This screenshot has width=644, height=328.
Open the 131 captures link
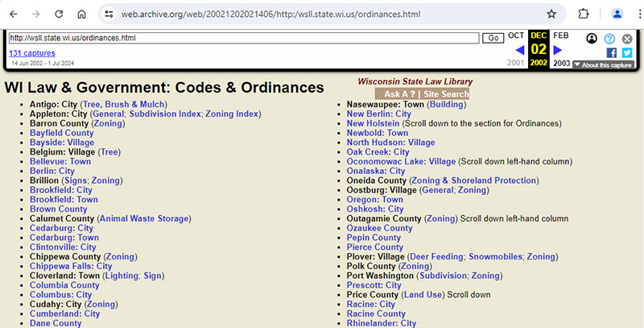(32, 53)
